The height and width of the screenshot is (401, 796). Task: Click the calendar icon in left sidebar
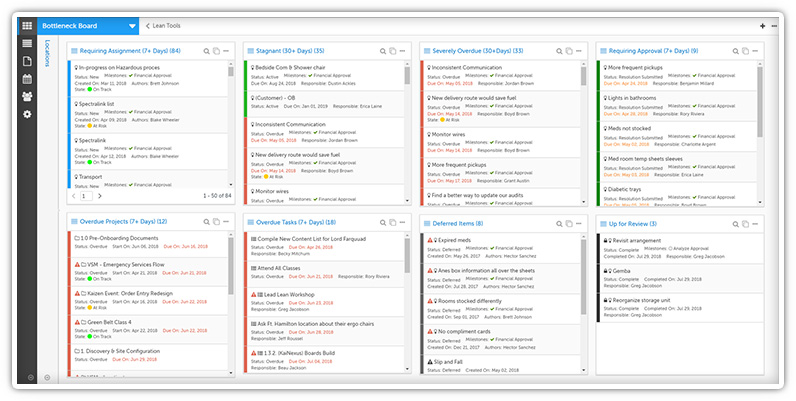pyautogui.click(x=27, y=79)
